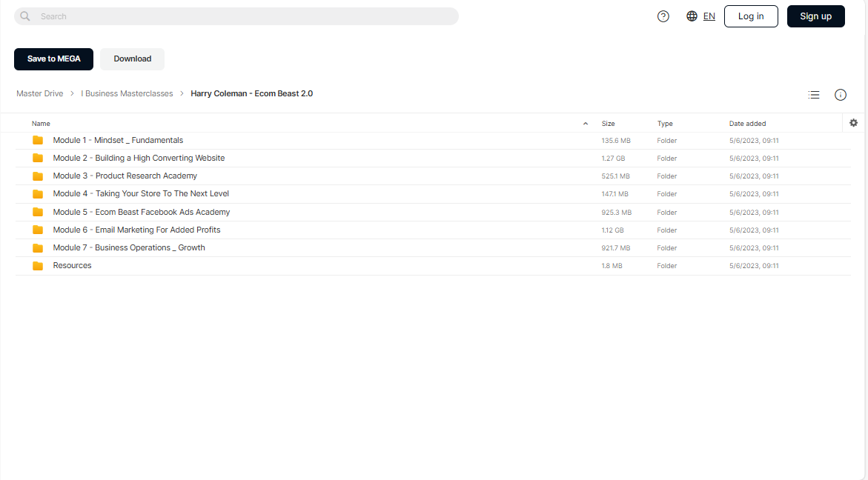868x480 pixels.
Task: Click Save to MEGA button
Action: click(x=53, y=59)
